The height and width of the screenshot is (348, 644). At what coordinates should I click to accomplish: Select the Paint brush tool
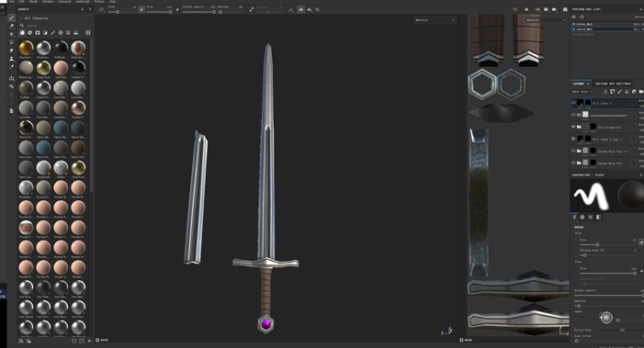point(12,17)
